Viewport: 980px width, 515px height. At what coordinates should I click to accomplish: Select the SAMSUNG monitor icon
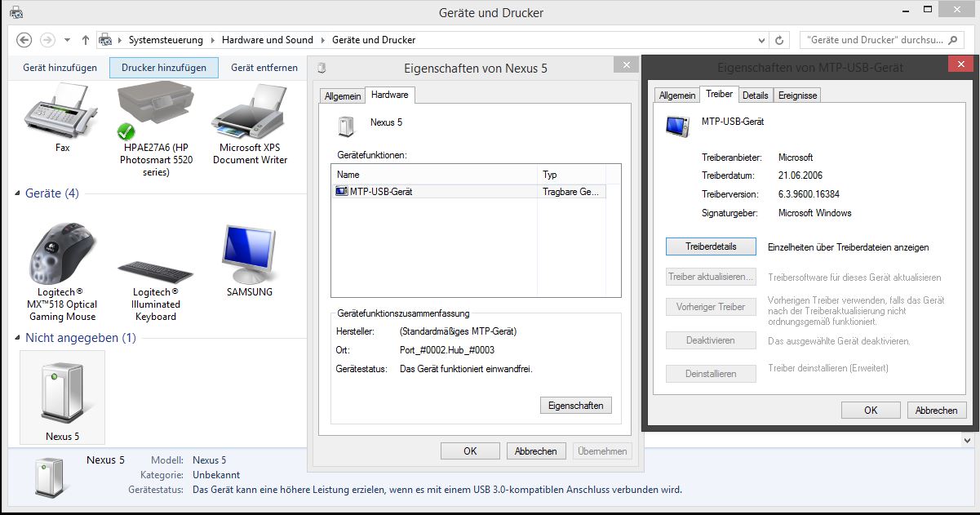tap(250, 254)
